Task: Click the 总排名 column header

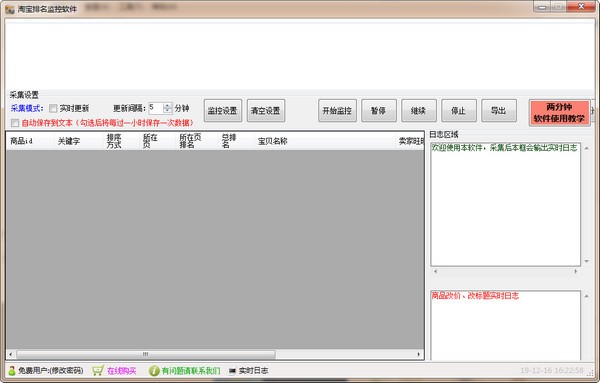Action: pyautogui.click(x=236, y=141)
